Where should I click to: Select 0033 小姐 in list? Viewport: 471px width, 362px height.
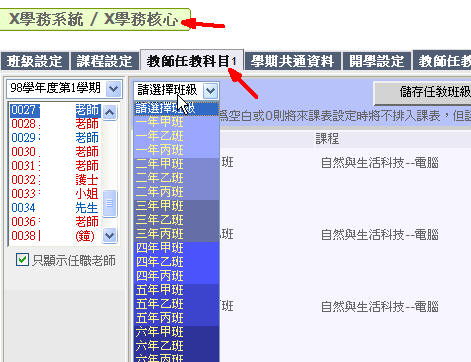pos(55,194)
